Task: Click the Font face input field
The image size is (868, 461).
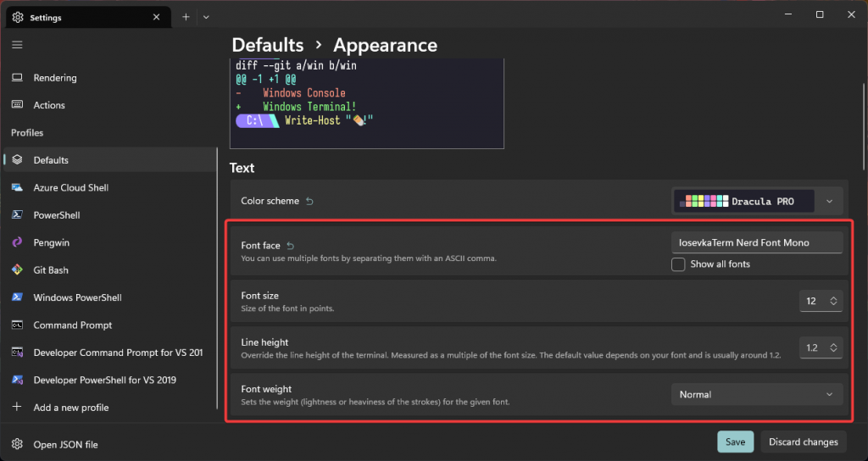Action: pyautogui.click(x=757, y=242)
